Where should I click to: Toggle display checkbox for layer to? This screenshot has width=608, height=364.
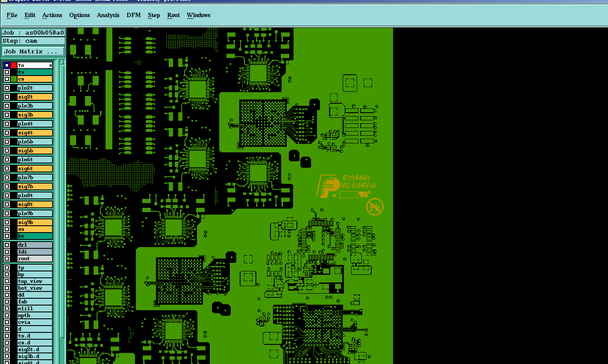tap(7, 65)
